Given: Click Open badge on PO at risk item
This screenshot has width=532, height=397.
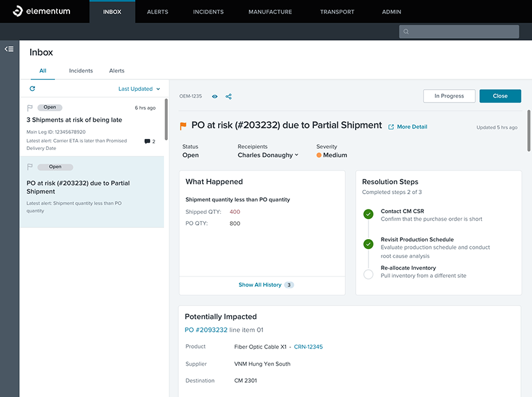Looking at the screenshot, I should coord(55,167).
